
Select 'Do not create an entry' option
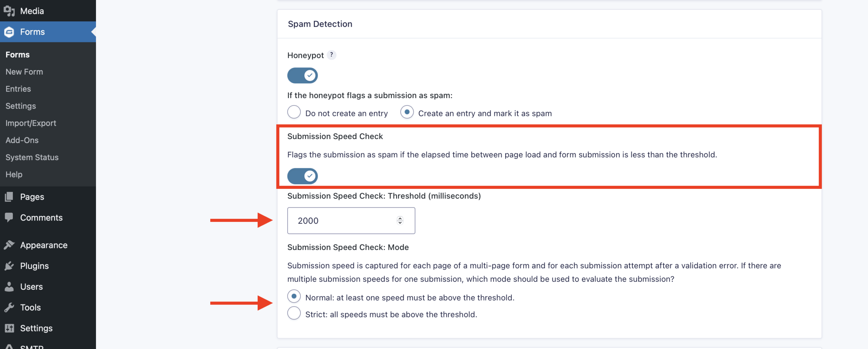[x=294, y=112]
